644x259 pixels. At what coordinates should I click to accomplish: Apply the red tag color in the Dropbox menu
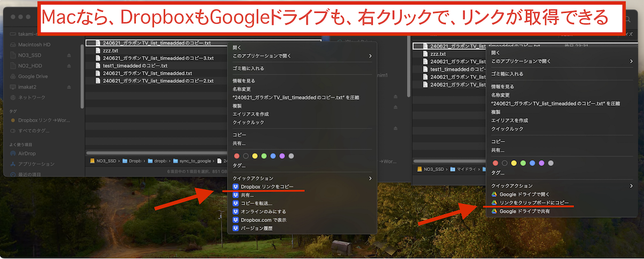click(237, 156)
